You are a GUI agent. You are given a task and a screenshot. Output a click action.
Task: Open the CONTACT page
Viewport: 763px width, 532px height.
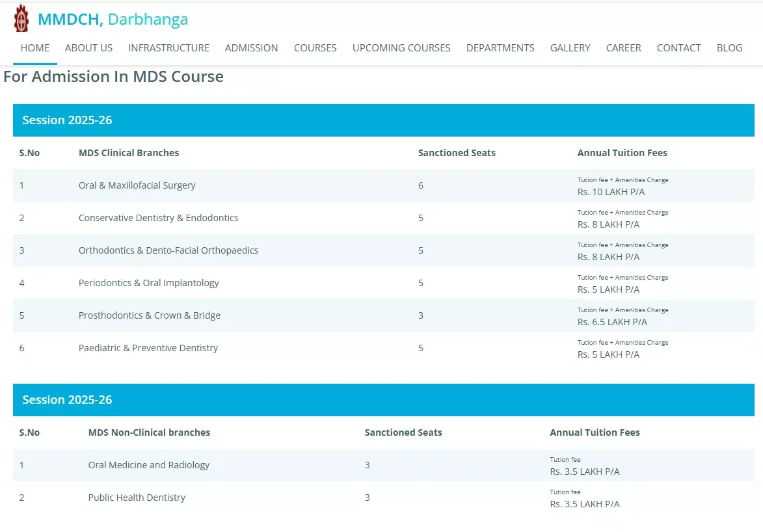(x=678, y=48)
